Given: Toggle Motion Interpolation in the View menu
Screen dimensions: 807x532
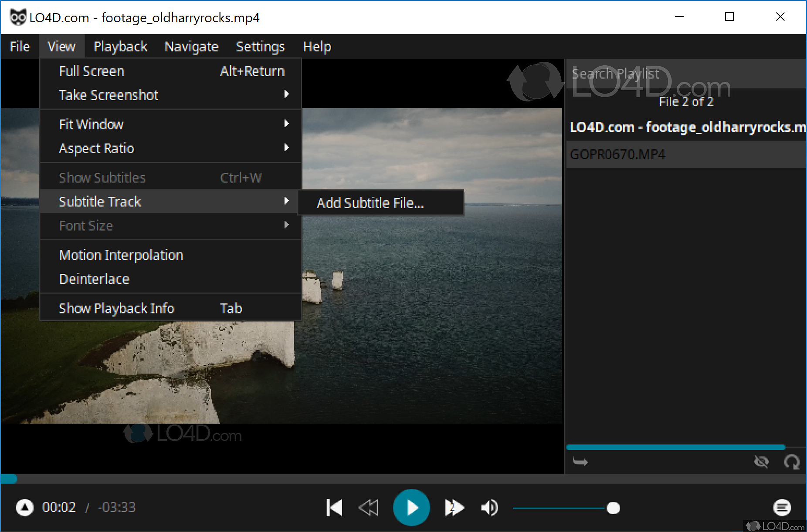Looking at the screenshot, I should pos(121,255).
